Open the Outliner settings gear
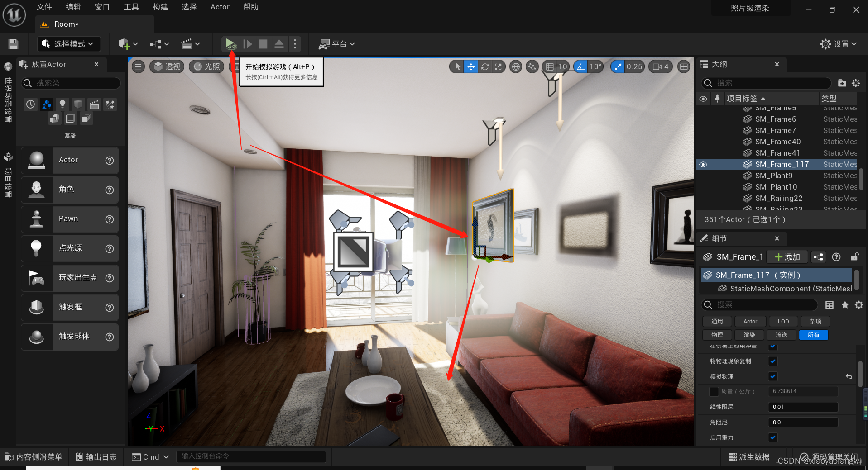This screenshot has width=868, height=470. coord(856,83)
